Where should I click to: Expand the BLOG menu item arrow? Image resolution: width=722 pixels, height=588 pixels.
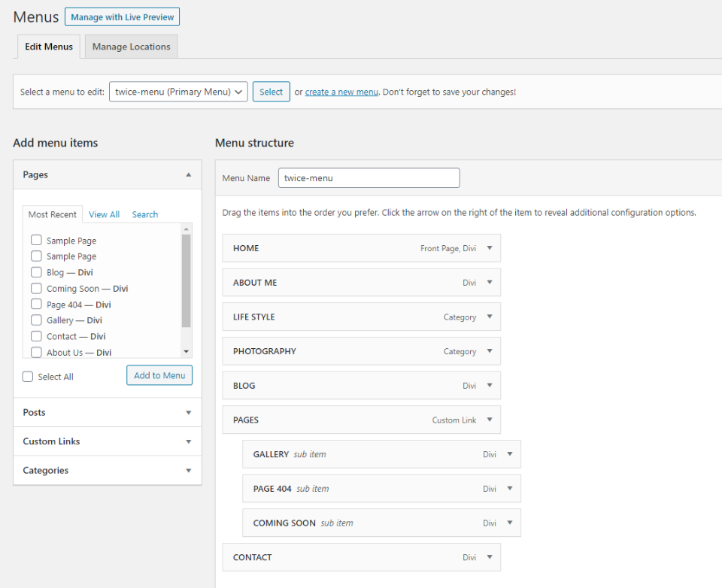[489, 386]
